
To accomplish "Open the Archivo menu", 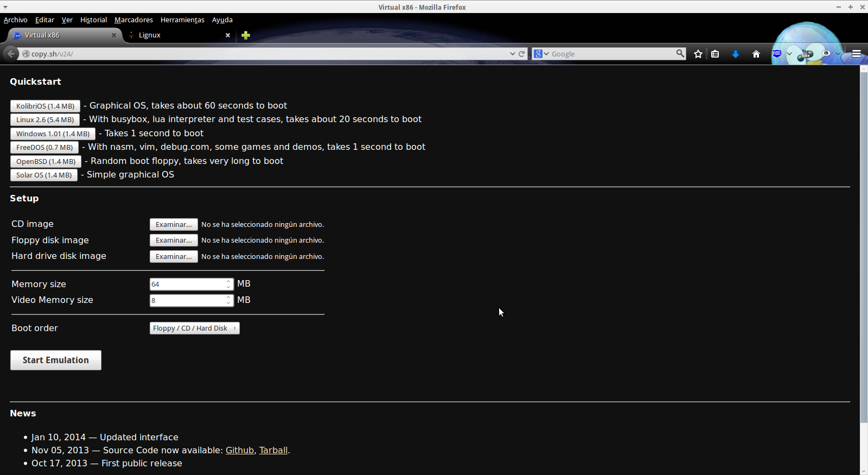I will point(16,20).
